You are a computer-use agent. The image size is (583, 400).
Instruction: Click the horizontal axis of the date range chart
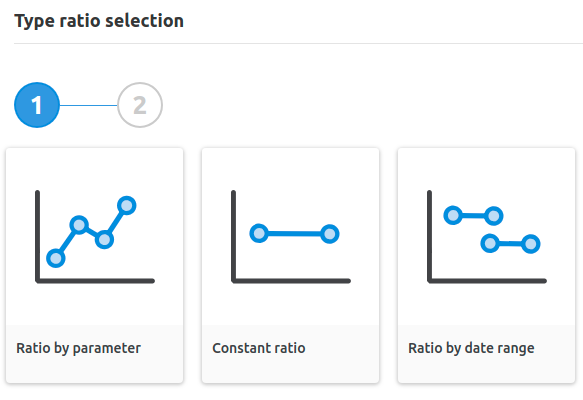487,281
